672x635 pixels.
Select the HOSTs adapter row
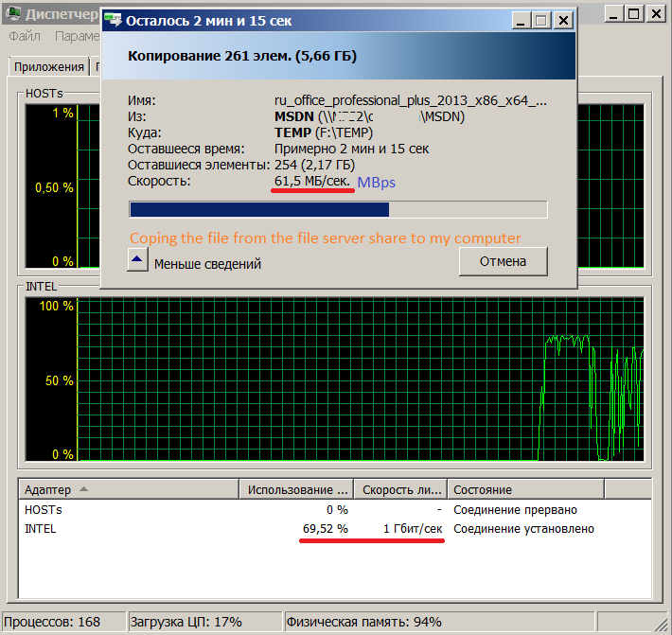(x=335, y=509)
